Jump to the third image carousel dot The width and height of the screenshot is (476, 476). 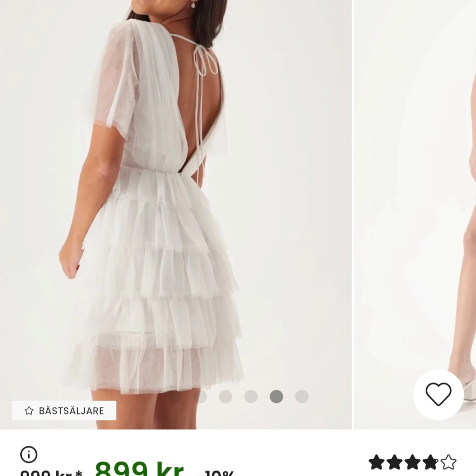click(226, 396)
